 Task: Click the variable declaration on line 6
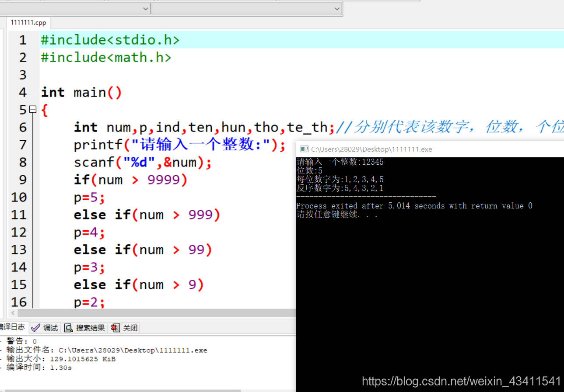(x=205, y=127)
